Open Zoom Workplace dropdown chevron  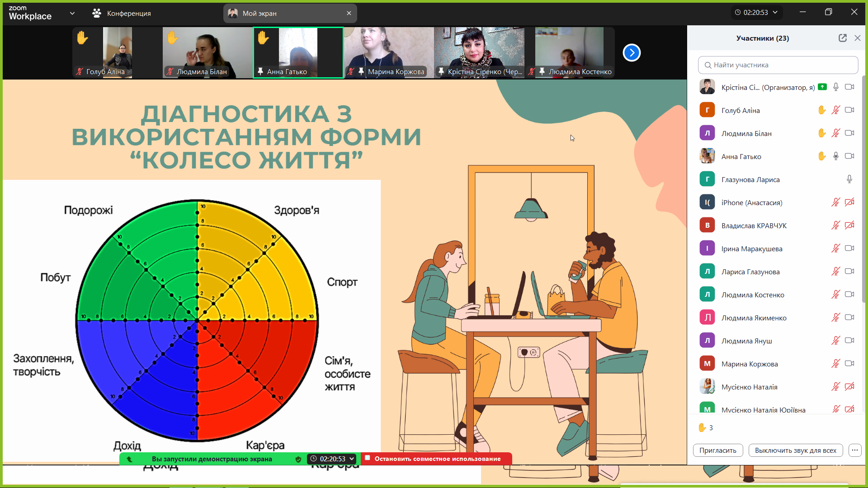(x=72, y=13)
